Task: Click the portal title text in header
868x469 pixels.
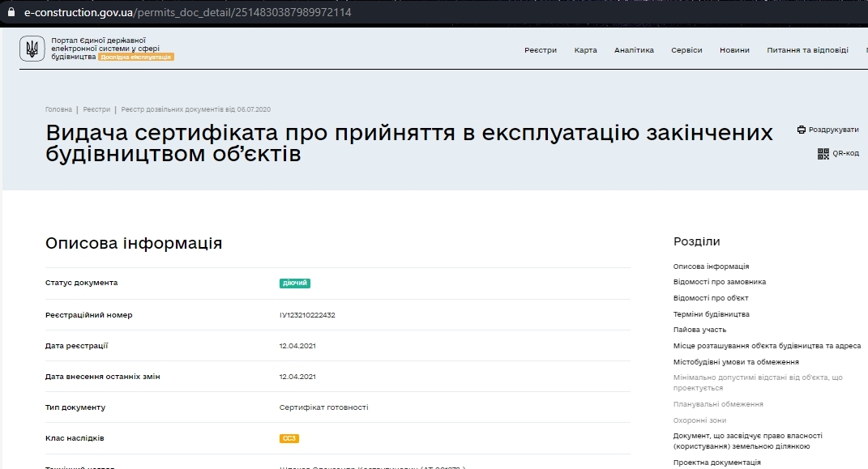Action: click(x=105, y=49)
